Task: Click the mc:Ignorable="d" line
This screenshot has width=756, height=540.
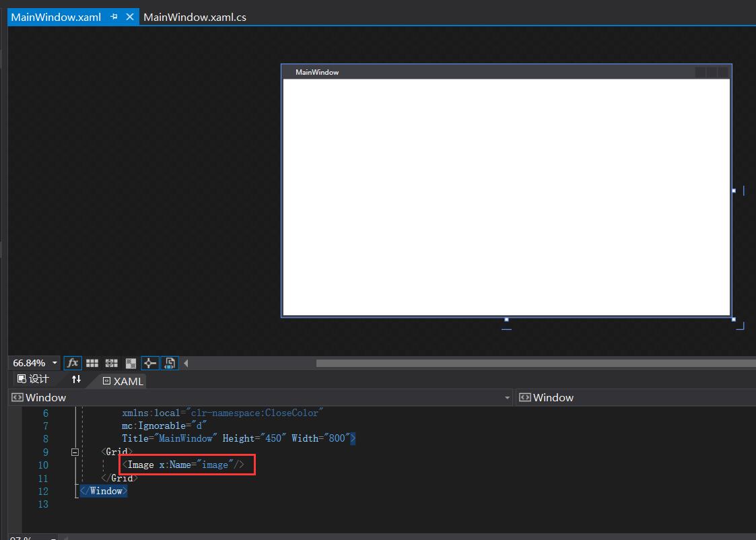Action: (164, 426)
